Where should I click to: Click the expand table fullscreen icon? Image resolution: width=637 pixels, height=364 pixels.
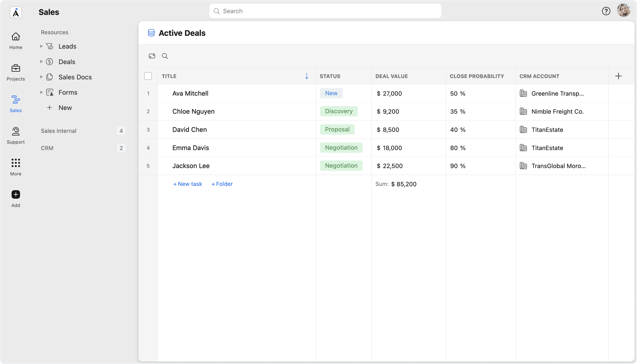152,56
